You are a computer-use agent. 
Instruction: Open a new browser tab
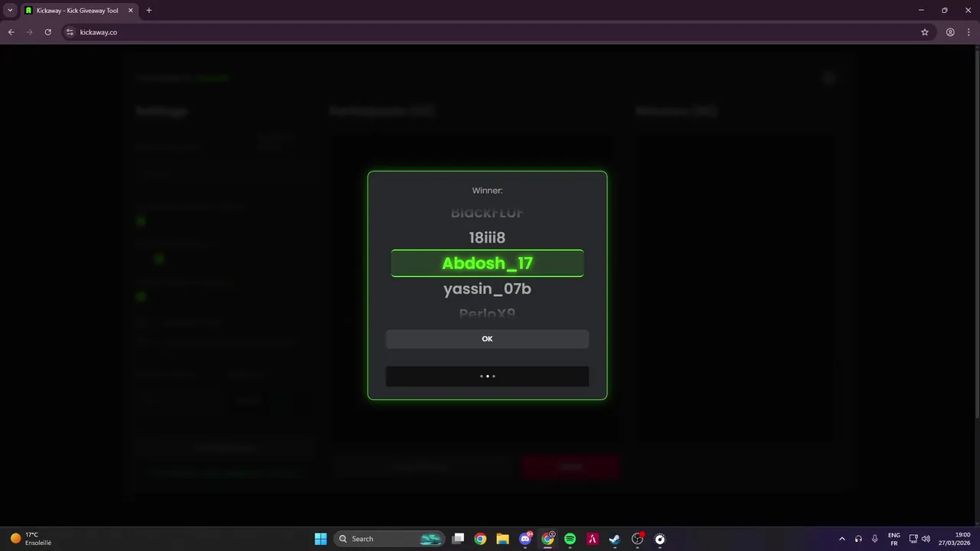coord(149,11)
